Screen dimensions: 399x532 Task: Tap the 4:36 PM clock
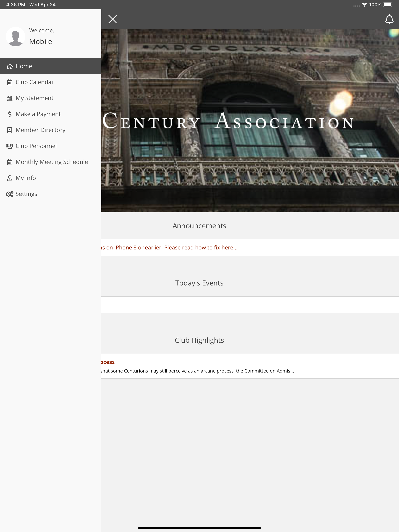[16, 4]
